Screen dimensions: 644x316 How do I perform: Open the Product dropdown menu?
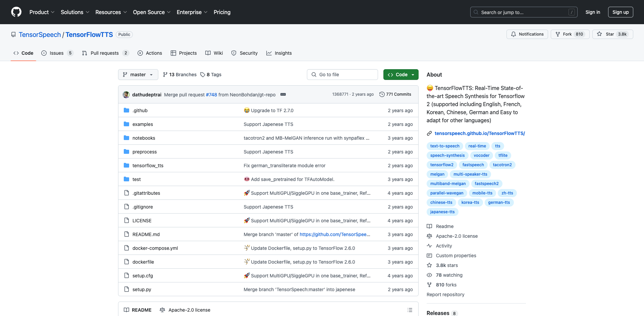42,12
